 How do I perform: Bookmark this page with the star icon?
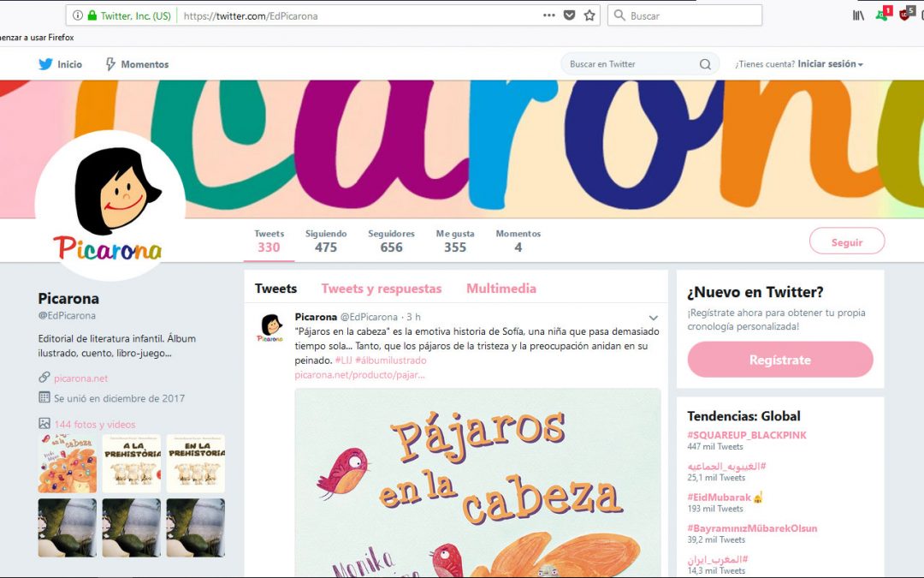click(589, 16)
